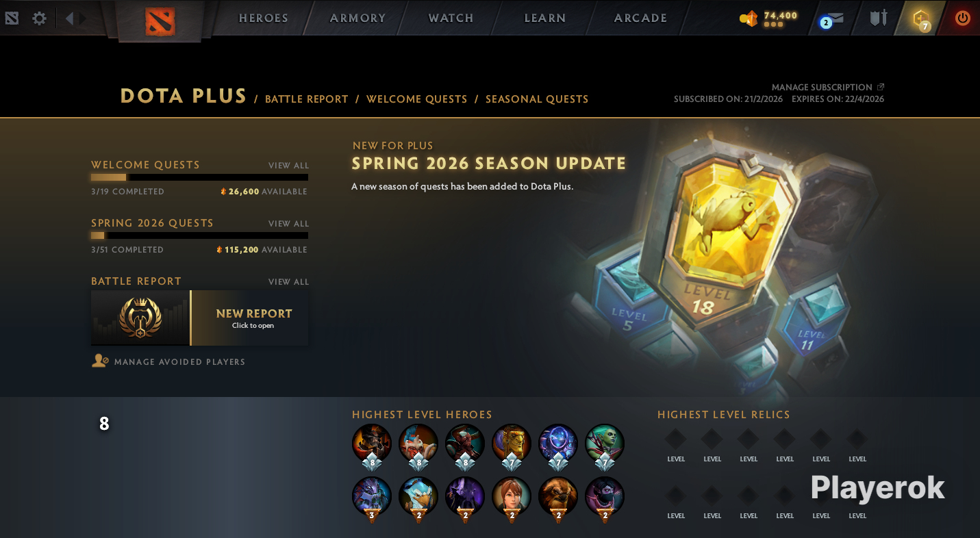Switch to the Arcade menu

tap(641, 18)
